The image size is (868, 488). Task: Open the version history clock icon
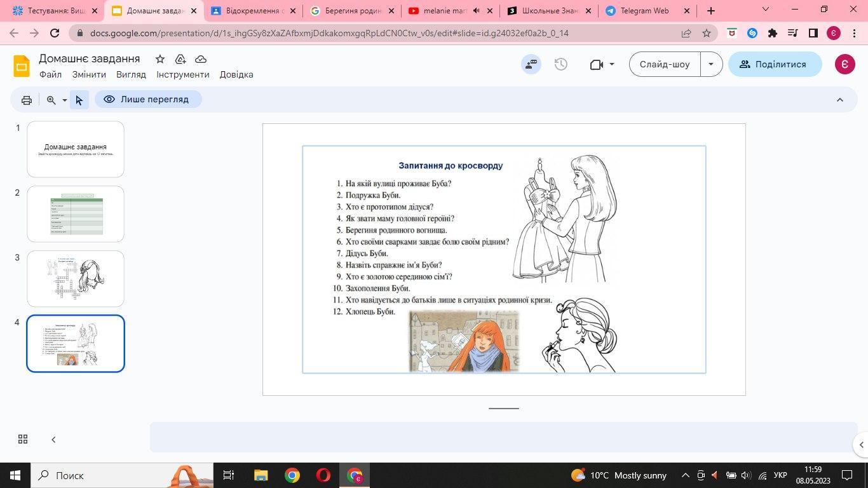click(x=560, y=64)
